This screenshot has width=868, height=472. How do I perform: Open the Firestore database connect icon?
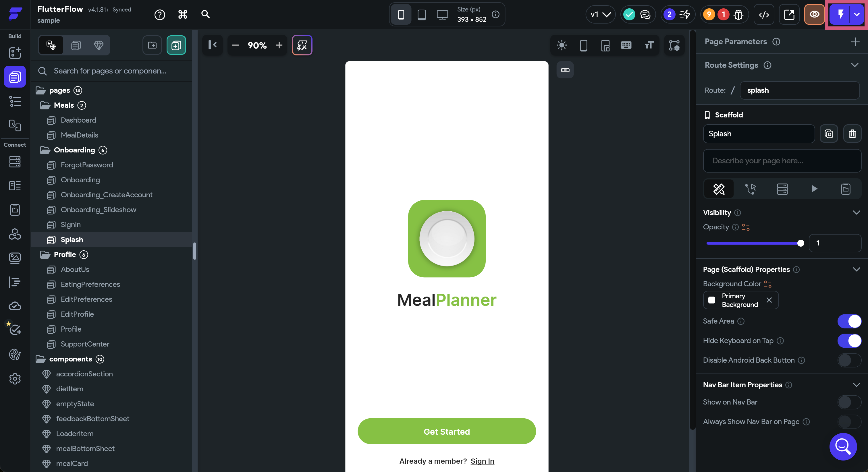tap(15, 162)
